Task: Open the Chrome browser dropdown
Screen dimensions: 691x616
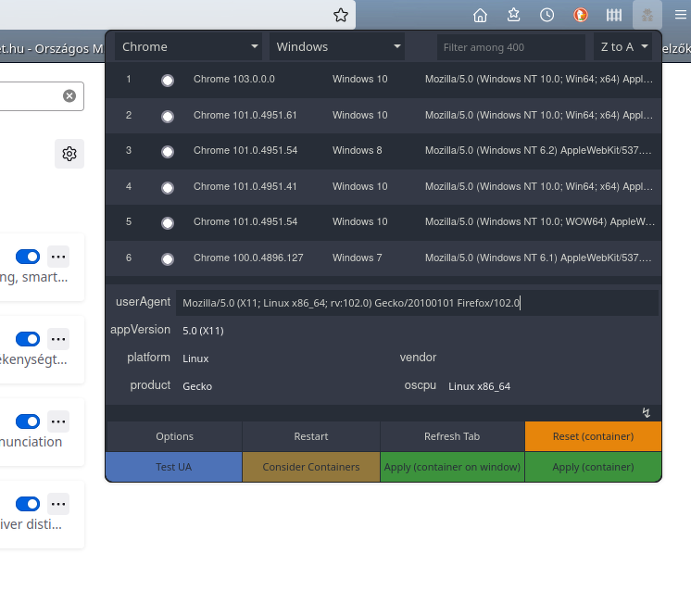Action: 188,46
